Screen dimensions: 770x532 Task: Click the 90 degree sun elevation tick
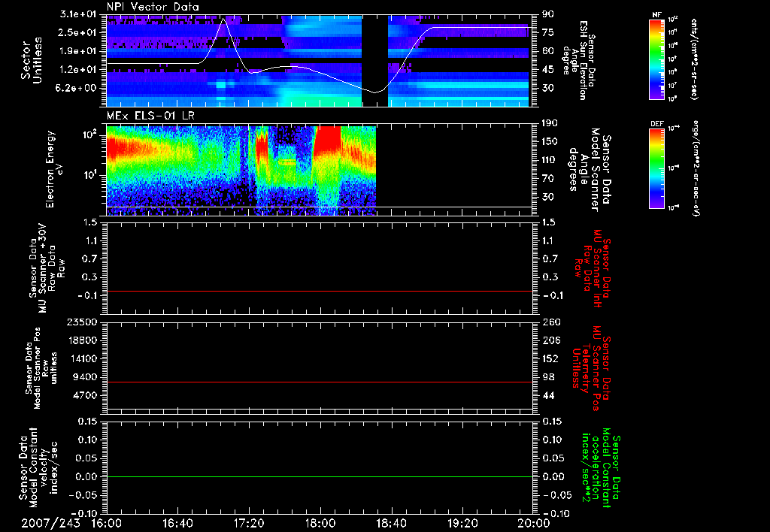548,14
